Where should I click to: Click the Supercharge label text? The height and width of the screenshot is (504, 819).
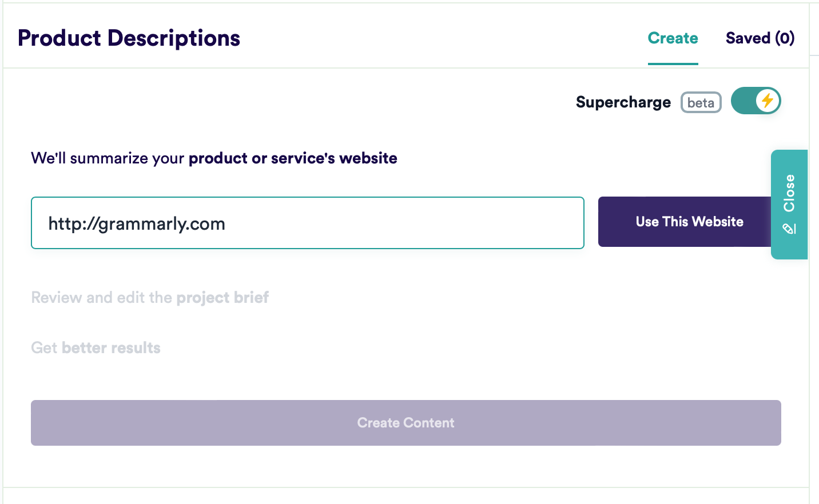coord(623,102)
